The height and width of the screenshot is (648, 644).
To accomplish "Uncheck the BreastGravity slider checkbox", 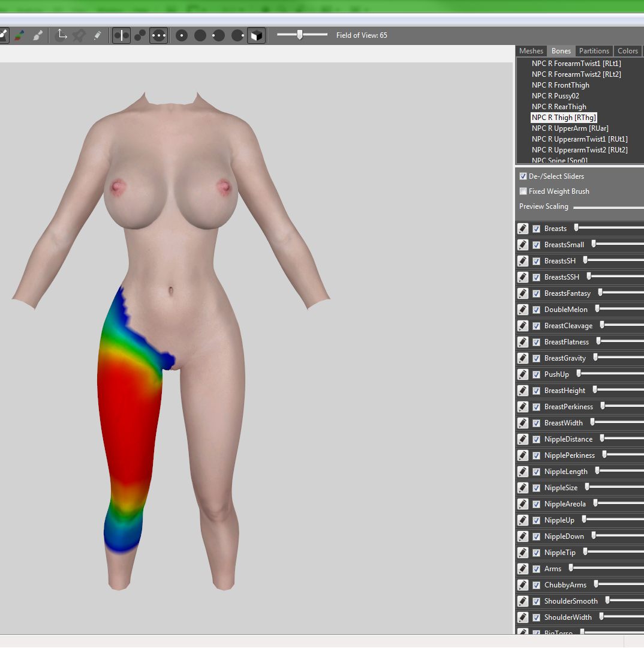I will tap(536, 358).
